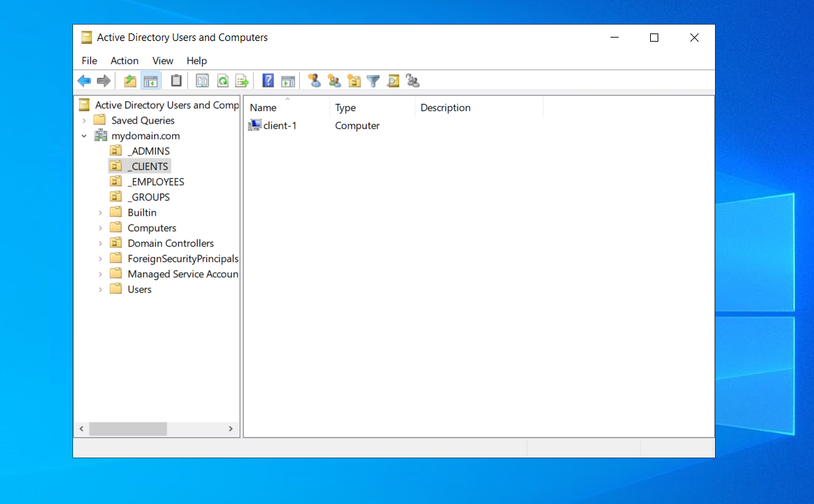Click the Computer type cell
Image resolution: width=814 pixels, height=504 pixels.
(x=357, y=126)
